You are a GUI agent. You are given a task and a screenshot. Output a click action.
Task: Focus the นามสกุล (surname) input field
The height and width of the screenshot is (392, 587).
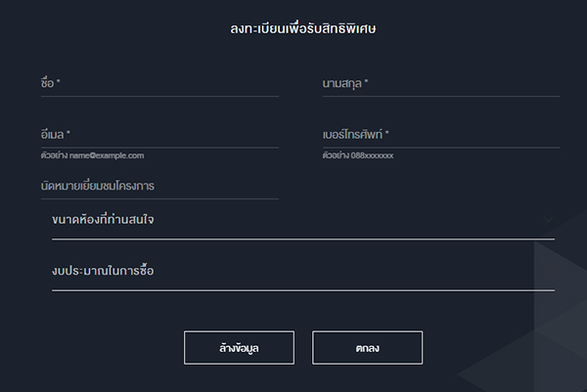click(x=440, y=85)
